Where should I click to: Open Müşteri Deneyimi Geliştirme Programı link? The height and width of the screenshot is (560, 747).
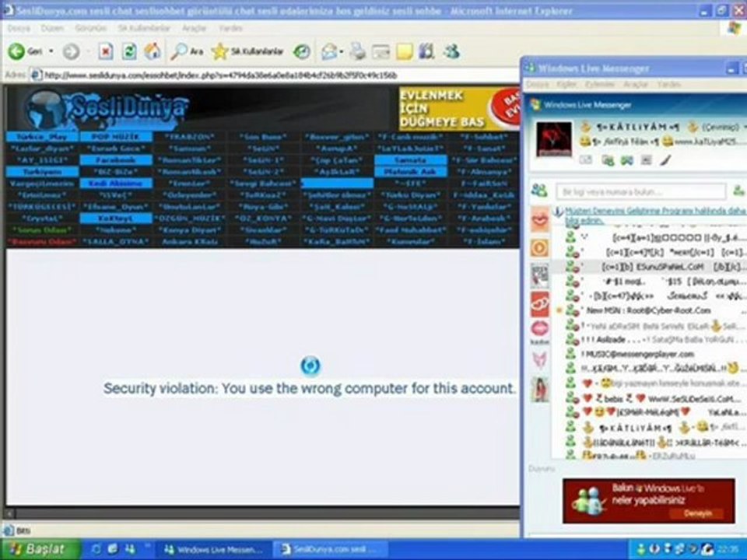pos(655,215)
